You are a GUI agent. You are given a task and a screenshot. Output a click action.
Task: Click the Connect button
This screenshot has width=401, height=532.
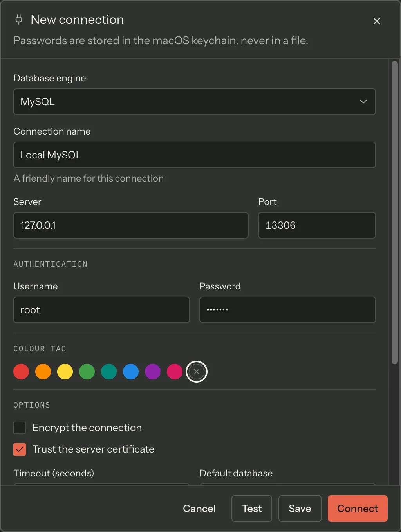358,509
